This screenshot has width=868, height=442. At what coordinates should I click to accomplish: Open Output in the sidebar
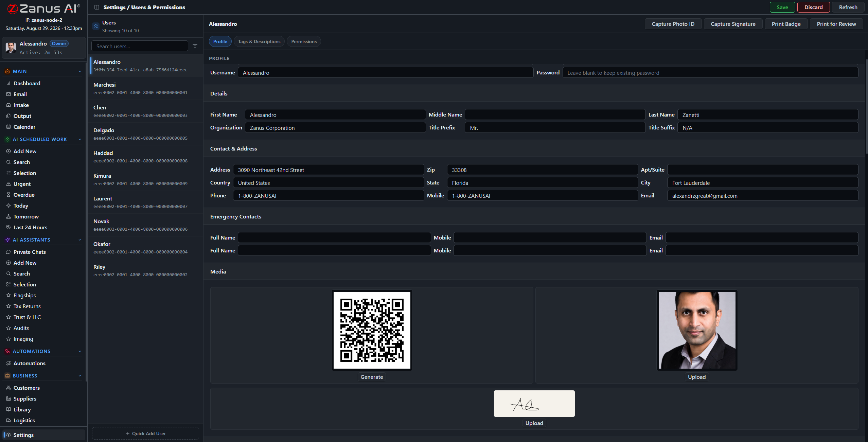(x=22, y=116)
